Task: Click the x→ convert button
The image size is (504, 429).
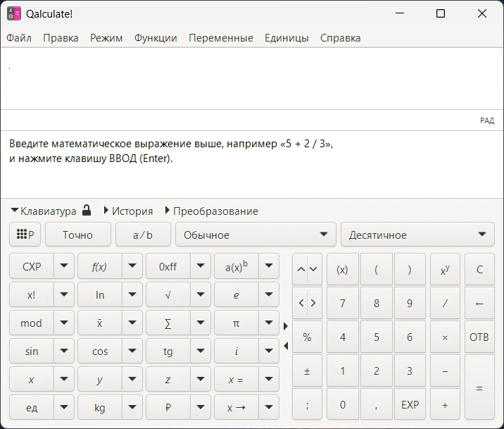Action: point(237,407)
